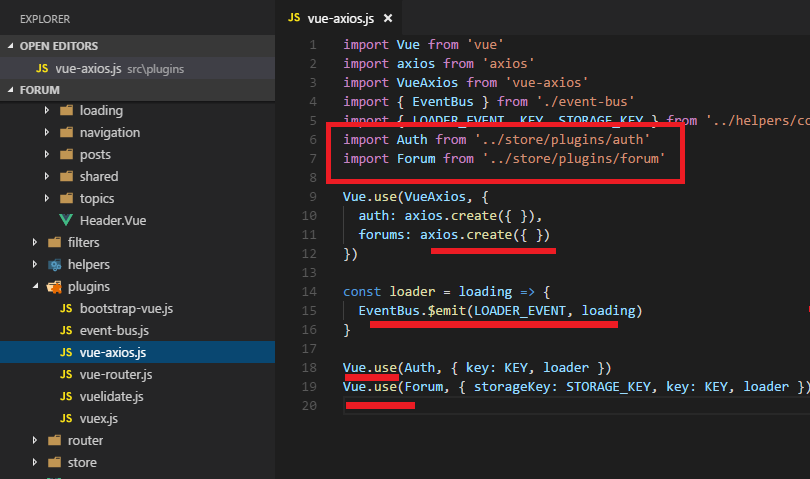Click the posts folder icon

click(66, 154)
